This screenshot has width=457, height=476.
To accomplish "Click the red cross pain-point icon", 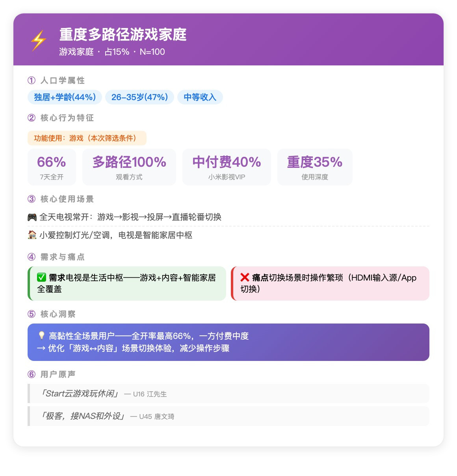I will coord(245,277).
